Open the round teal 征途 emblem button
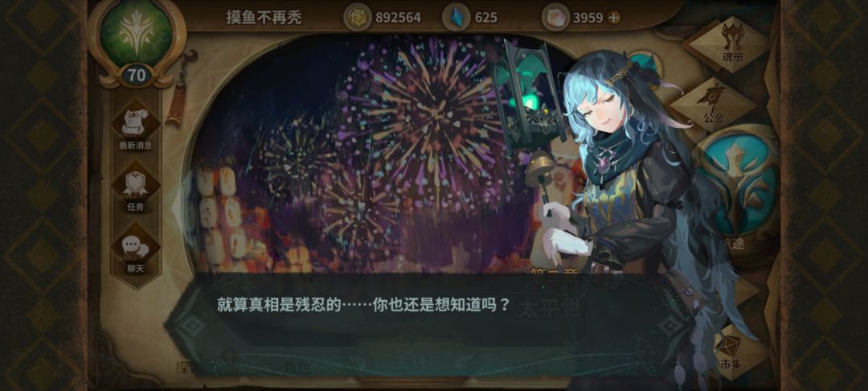 [736, 188]
